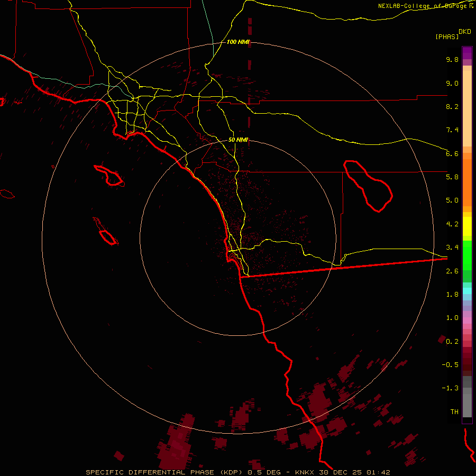476x476 pixels.
Task: Click the DKD unit label above color scale
Action: click(465, 32)
